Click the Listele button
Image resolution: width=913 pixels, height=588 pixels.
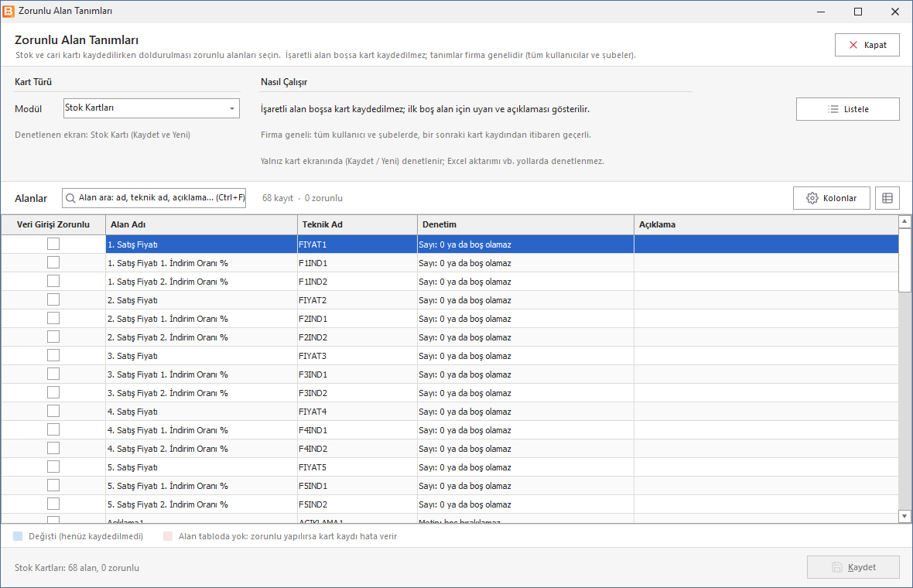tap(848, 109)
